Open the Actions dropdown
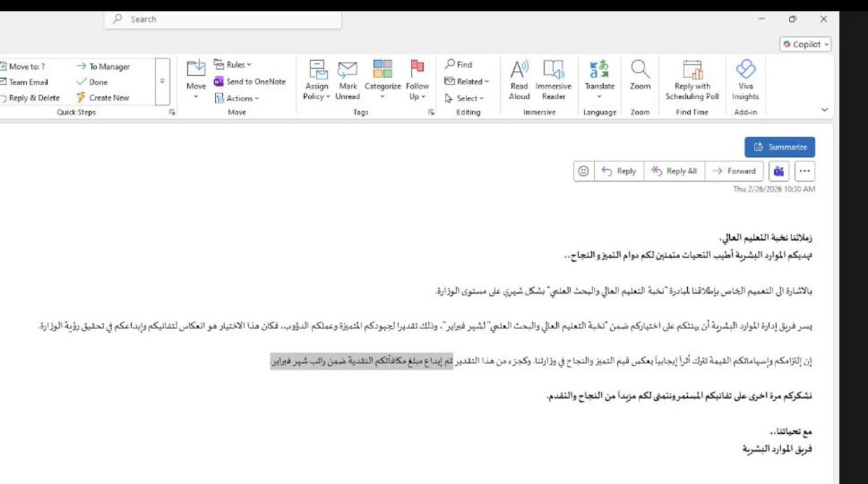 point(236,98)
